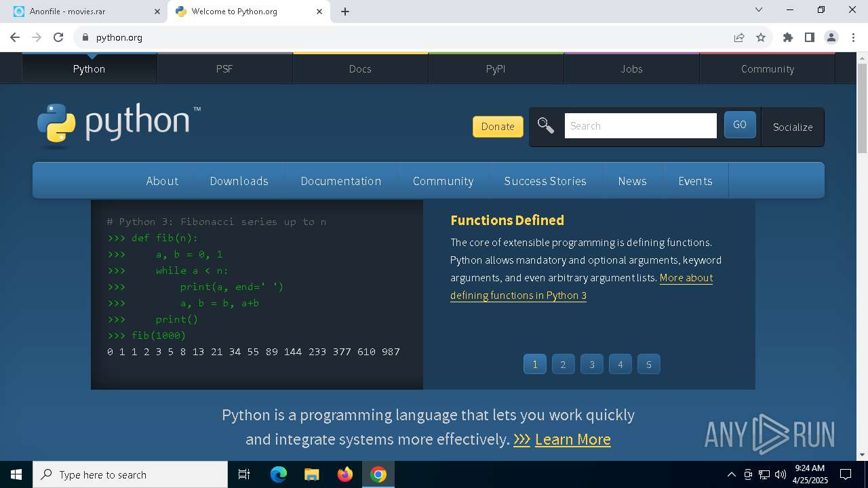Viewport: 868px width, 488px height.
Task: Open the PyPI top navigation tab
Action: tap(496, 68)
